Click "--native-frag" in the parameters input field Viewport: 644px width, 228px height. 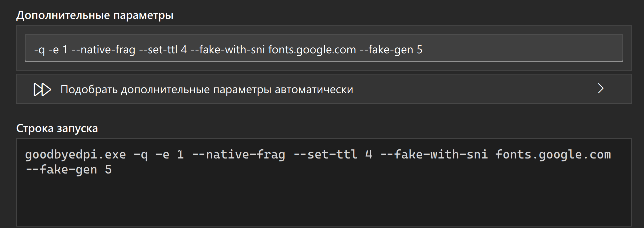[x=104, y=49]
